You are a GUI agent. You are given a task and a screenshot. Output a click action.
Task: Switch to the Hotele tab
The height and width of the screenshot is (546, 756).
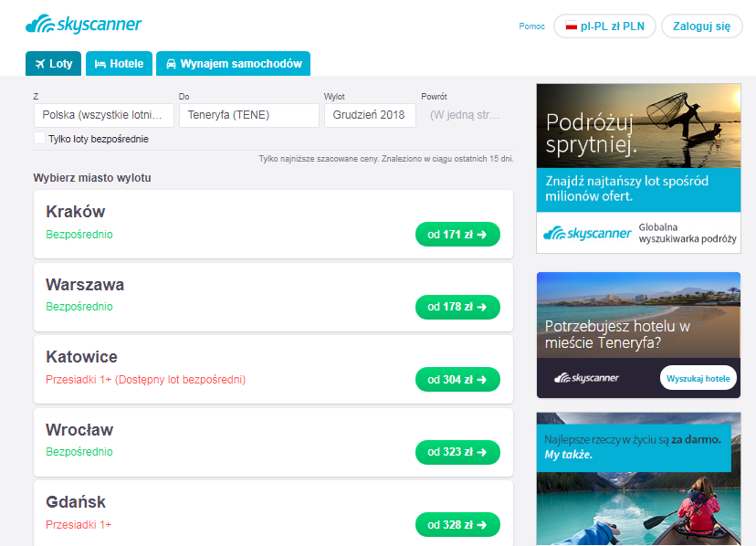click(119, 64)
